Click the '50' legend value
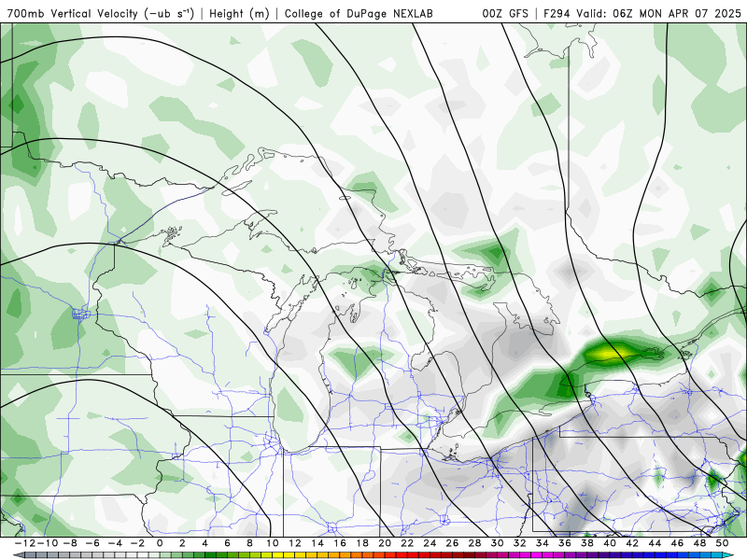The image size is (747, 560). [x=723, y=543]
